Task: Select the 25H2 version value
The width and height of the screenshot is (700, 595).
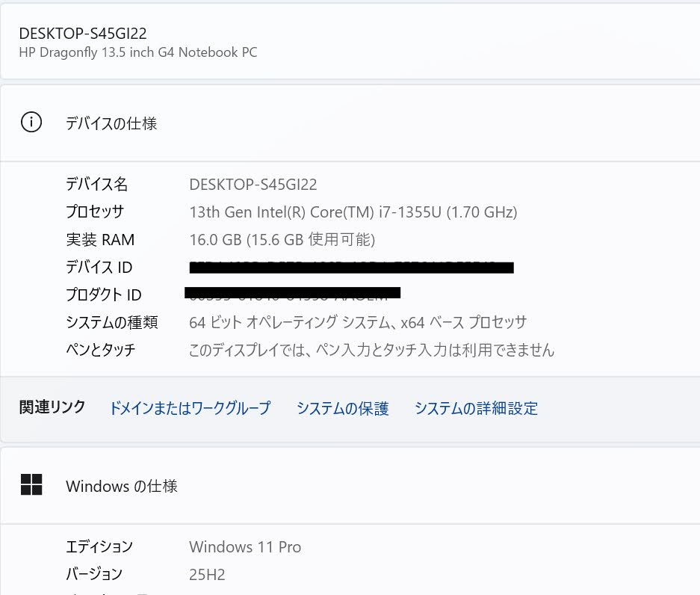Action: pyautogui.click(x=207, y=575)
